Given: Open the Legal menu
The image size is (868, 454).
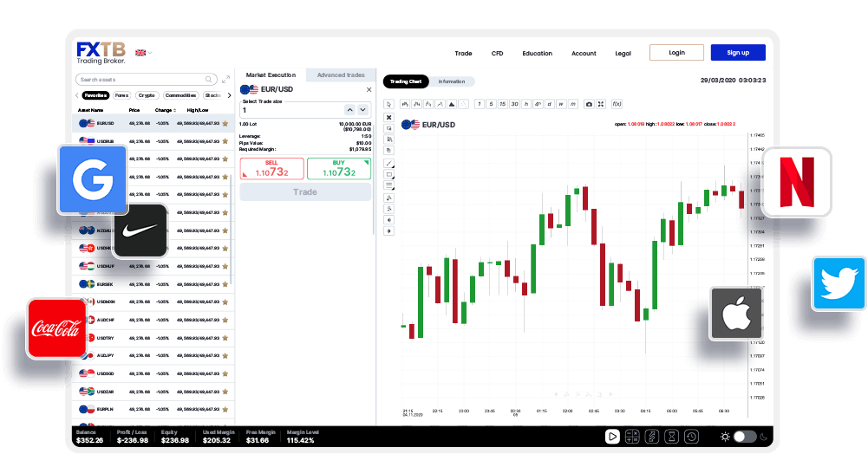Looking at the screenshot, I should pos(623,54).
